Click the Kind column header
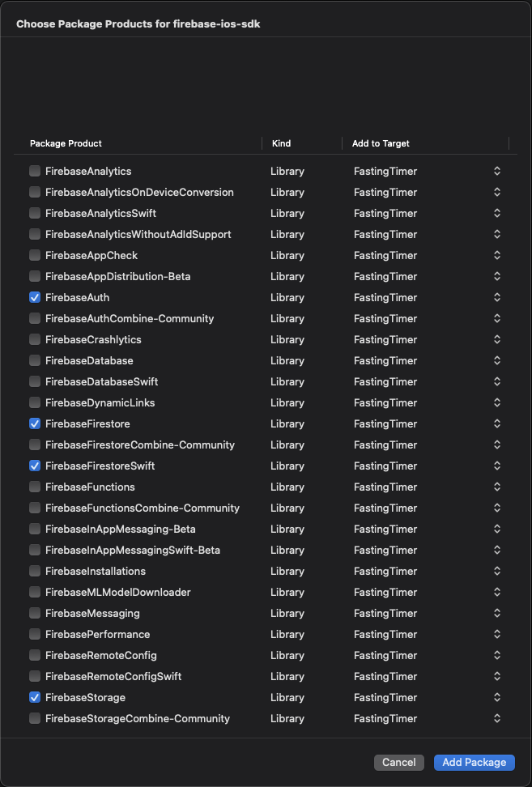 282,143
